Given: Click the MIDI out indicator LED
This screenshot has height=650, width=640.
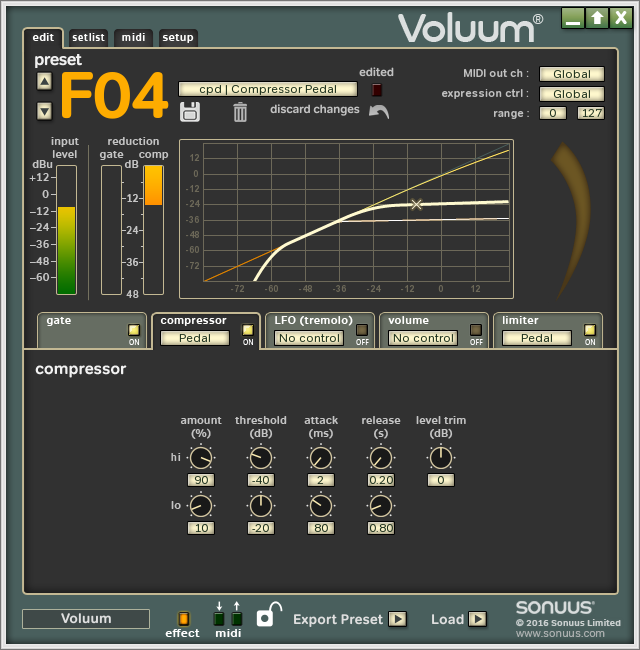Looking at the screenshot, I should pyautogui.click(x=237, y=619).
